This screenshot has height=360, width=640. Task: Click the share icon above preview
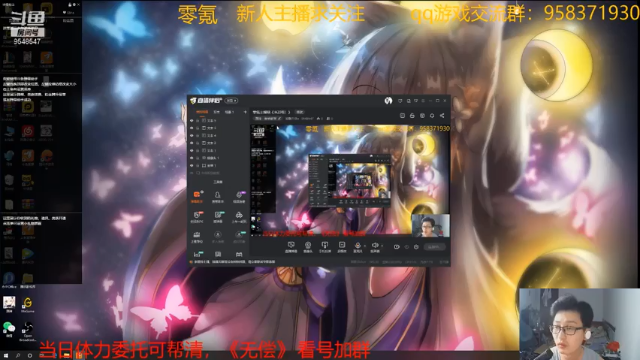(442, 116)
